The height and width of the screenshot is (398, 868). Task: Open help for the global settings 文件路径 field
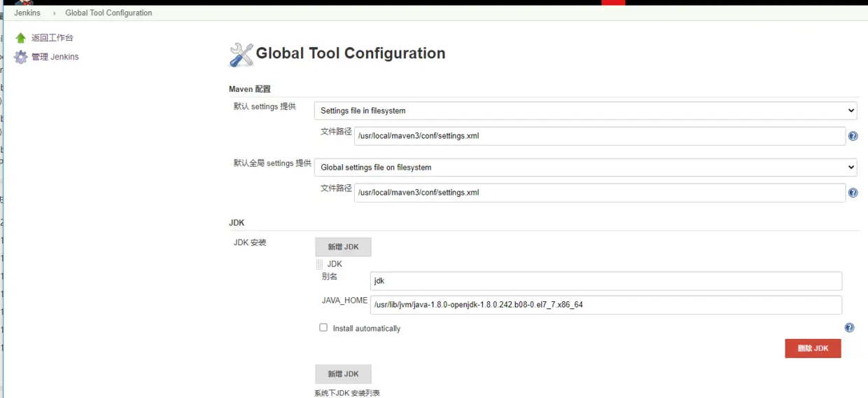pos(853,193)
